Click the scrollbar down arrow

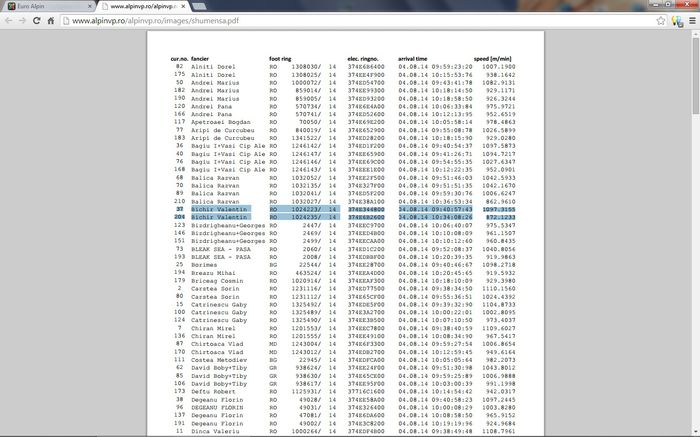click(x=695, y=432)
